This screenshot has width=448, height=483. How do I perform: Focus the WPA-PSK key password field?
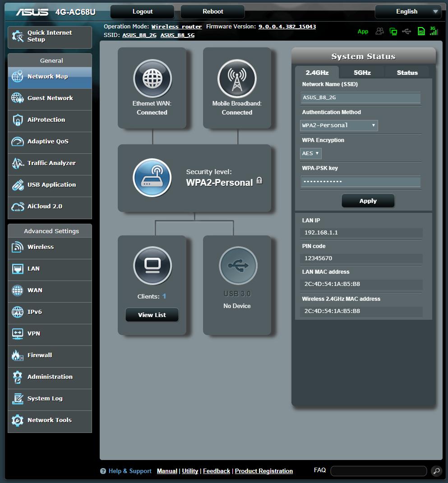click(x=360, y=181)
